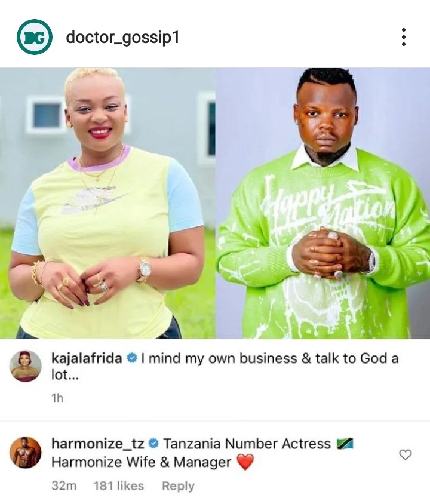This screenshot has height=504, width=430.
Task: Open kajalafrida's profile picture
Action: tap(26, 366)
